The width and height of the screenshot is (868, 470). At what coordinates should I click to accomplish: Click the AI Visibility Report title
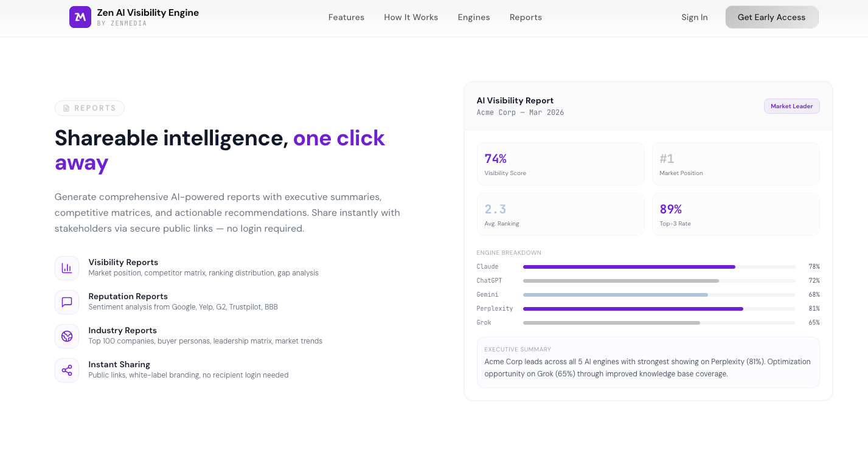pyautogui.click(x=515, y=100)
